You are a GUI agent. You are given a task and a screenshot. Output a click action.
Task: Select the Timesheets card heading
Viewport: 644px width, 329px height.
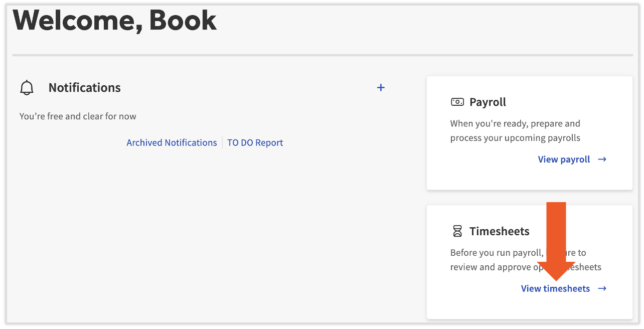499,231
